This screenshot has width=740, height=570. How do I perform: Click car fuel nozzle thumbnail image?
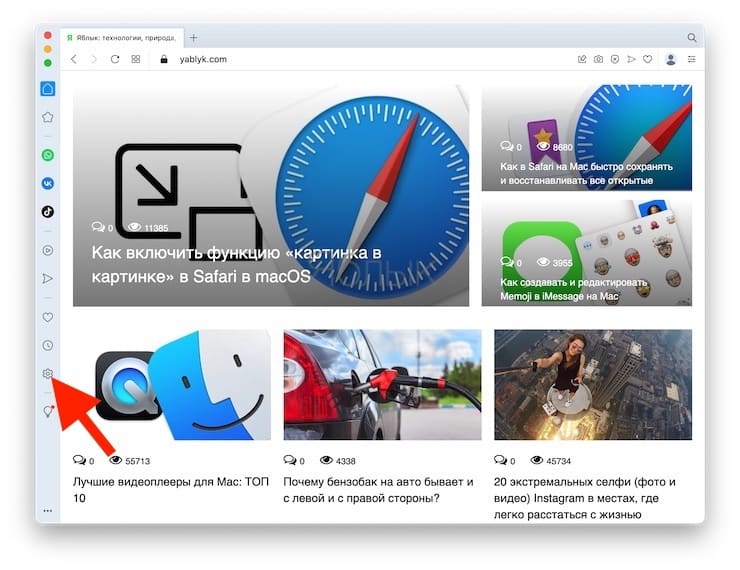(x=382, y=385)
